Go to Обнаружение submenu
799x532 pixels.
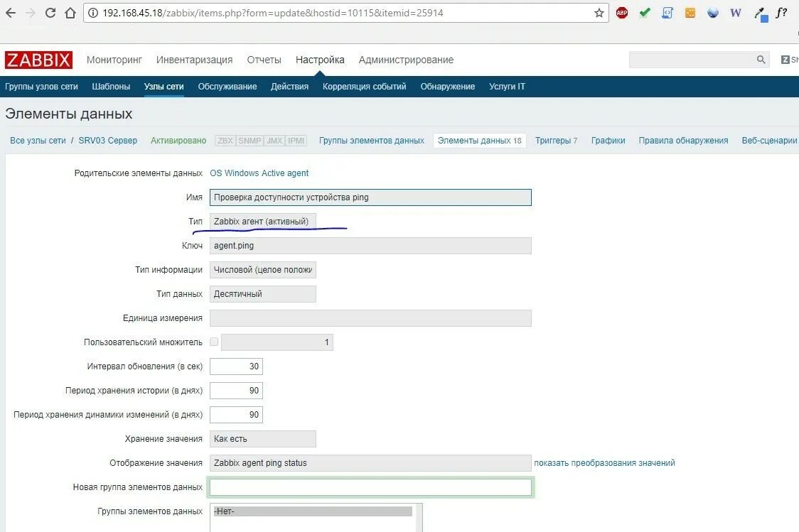click(x=447, y=87)
